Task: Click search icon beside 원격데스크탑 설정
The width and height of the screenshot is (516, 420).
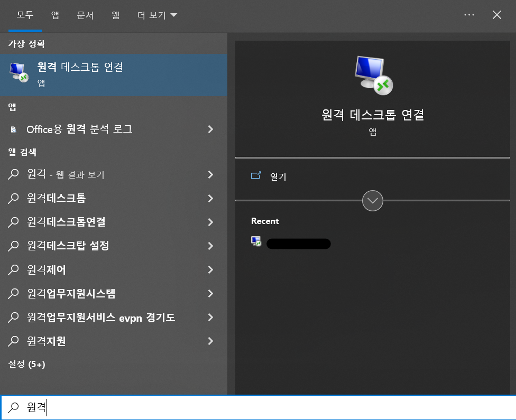Action: pos(13,246)
